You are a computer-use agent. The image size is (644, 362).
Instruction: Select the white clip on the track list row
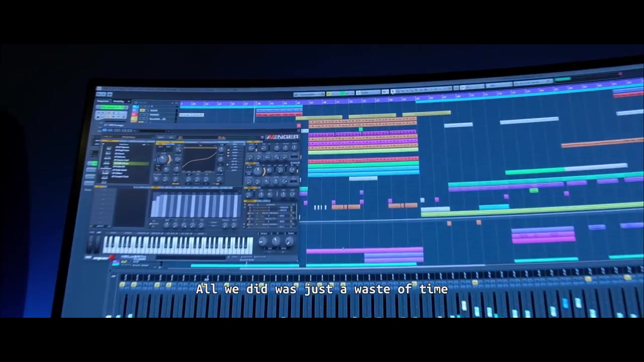tap(191, 115)
